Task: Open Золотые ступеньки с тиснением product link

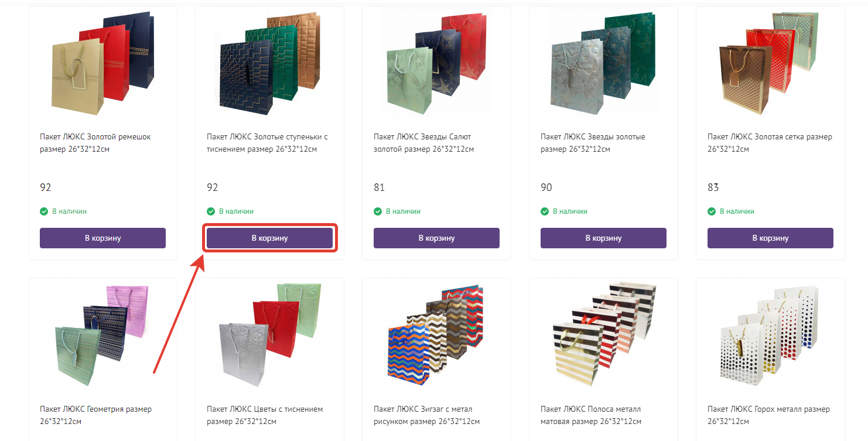Action: pos(267,143)
